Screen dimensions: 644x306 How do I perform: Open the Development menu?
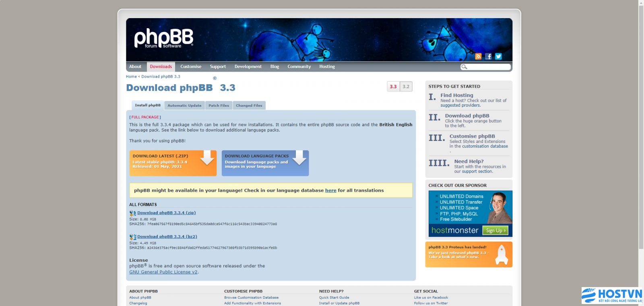coord(248,67)
